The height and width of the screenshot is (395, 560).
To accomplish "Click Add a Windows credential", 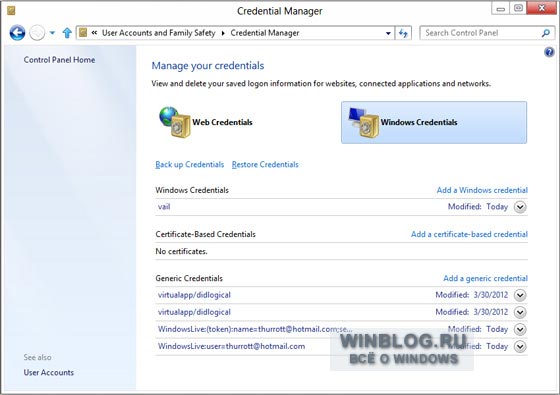I will pyautogui.click(x=482, y=190).
